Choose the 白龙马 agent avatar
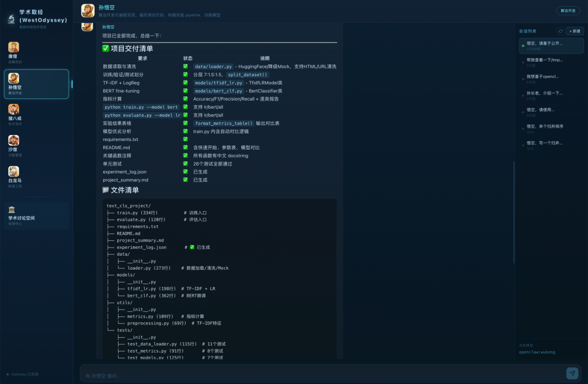Screen dimensions: 588x384 pos(14,172)
